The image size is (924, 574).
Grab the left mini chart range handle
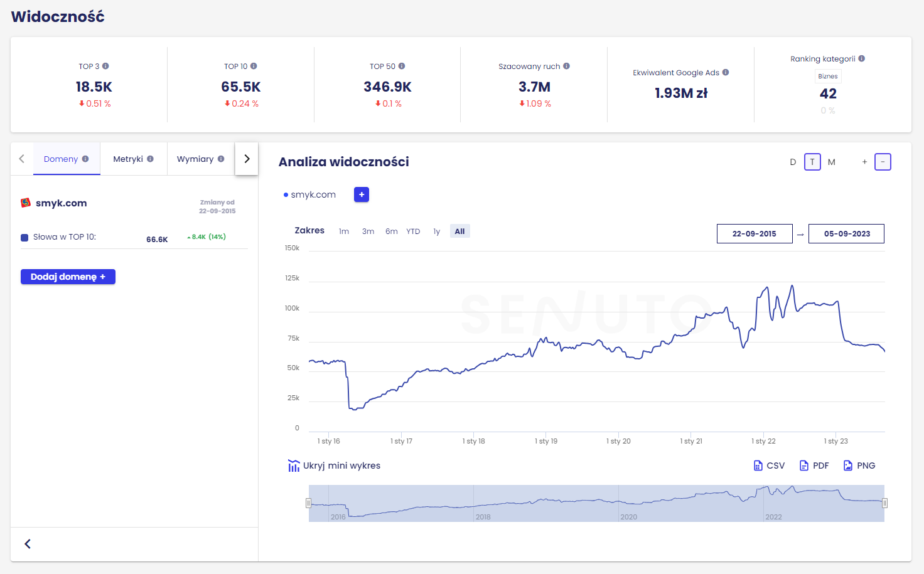tap(308, 503)
